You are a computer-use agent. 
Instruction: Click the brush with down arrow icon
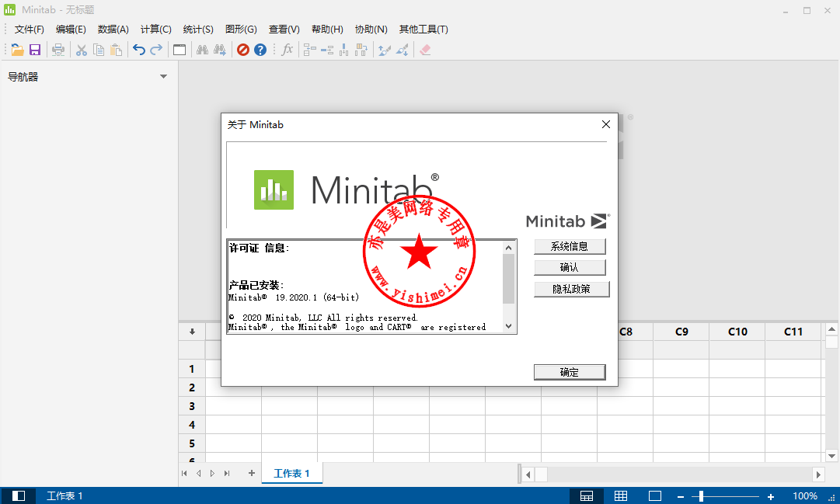coord(403,50)
